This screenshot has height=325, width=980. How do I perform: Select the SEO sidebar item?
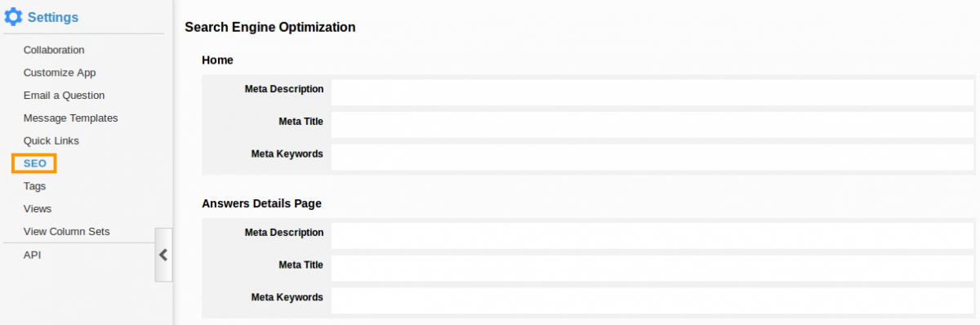(34, 163)
